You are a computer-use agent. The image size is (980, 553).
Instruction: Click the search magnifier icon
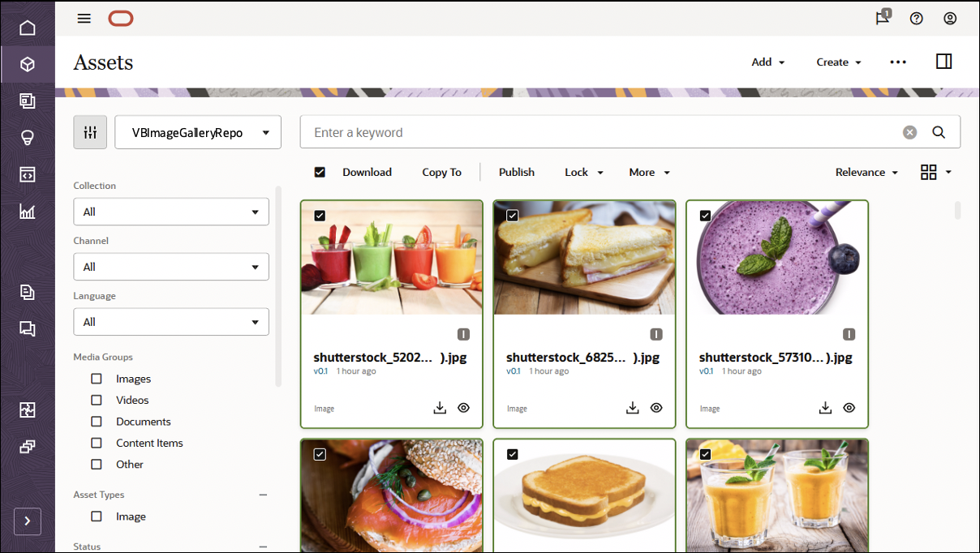[939, 132]
